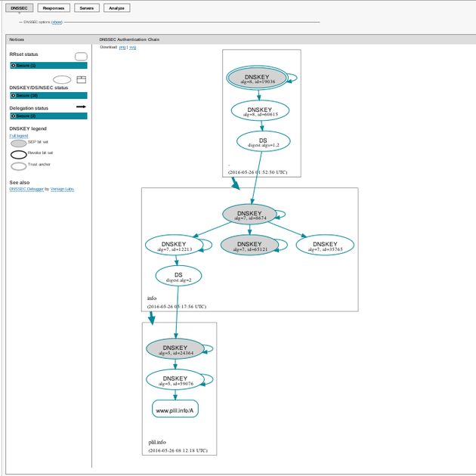The height and width of the screenshot is (476, 476).
Task: Select the info DNSKEY node id=8674
Action: [249, 215]
